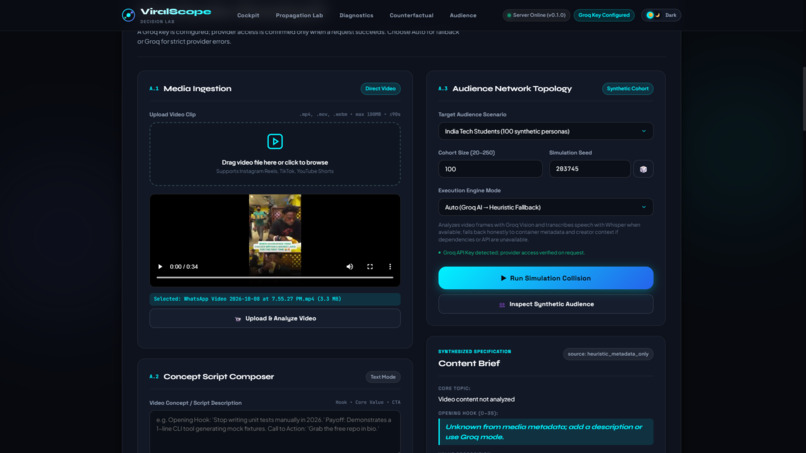Open the Execution Engine Mode dropdown

pyautogui.click(x=545, y=207)
